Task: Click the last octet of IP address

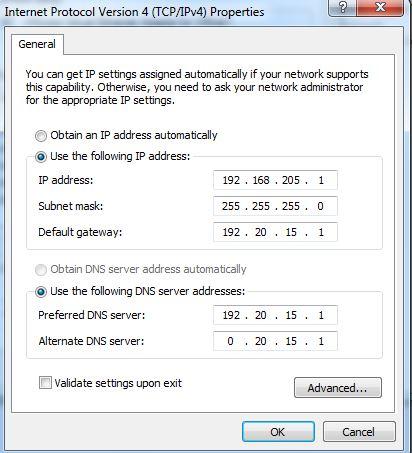Action: 321,180
